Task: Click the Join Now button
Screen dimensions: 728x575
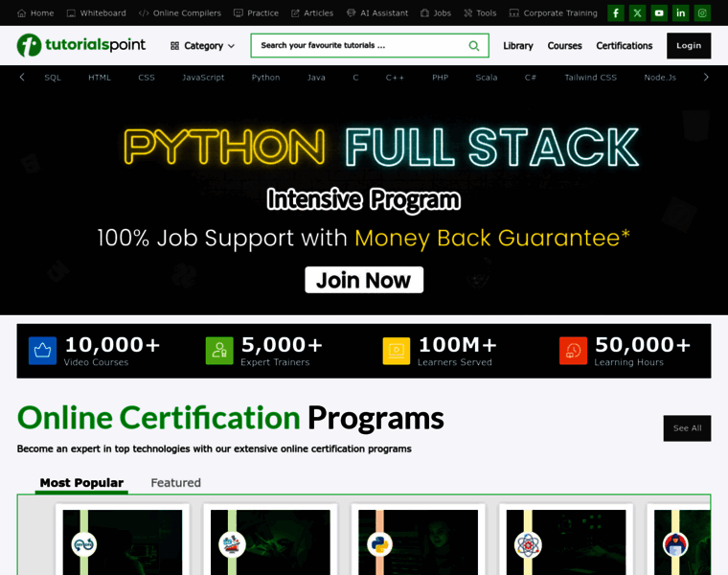Action: [x=364, y=280]
